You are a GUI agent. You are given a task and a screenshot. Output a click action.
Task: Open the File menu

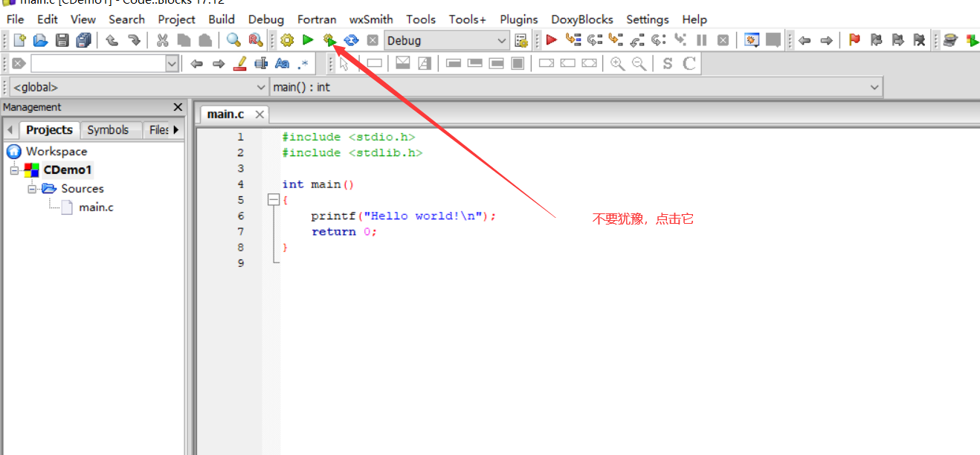[x=15, y=19]
